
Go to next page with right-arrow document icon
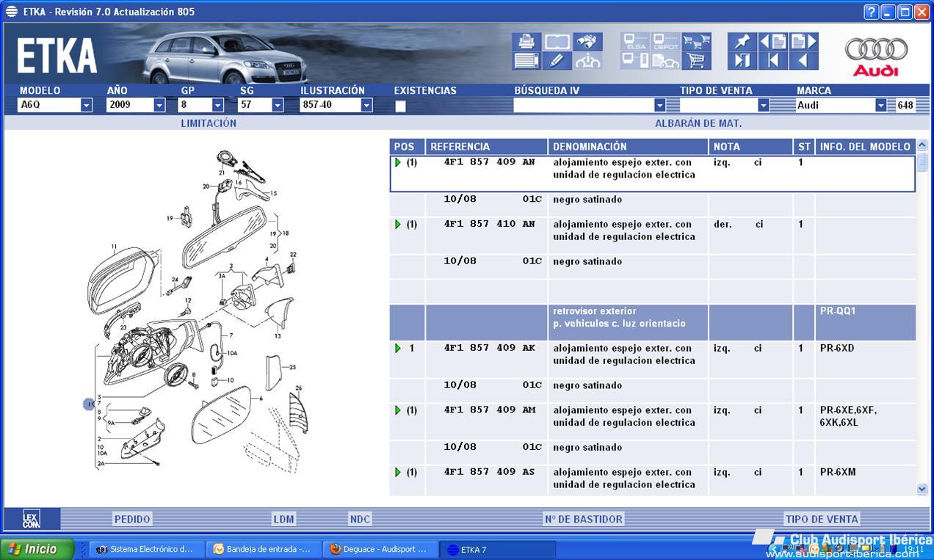(804, 42)
